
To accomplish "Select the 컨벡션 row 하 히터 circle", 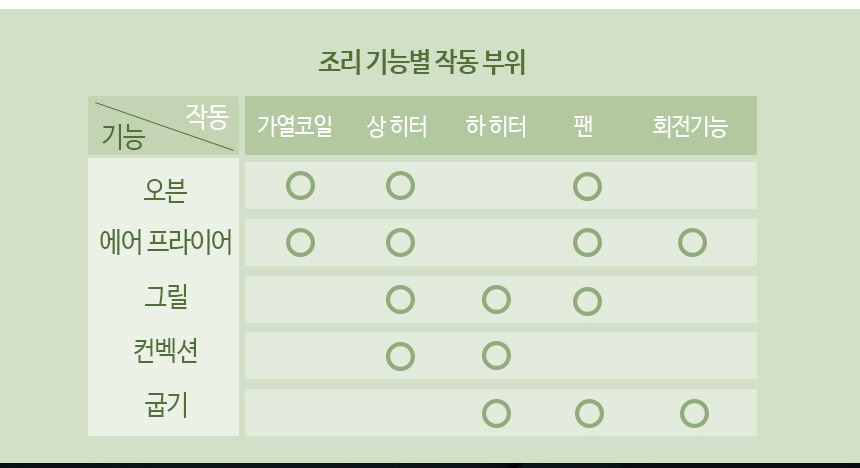I will coord(496,355).
